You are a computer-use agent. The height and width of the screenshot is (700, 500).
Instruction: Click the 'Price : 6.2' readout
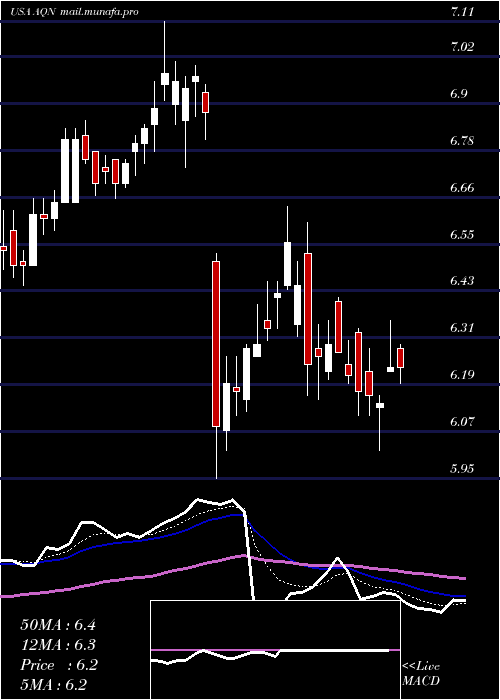click(59, 665)
